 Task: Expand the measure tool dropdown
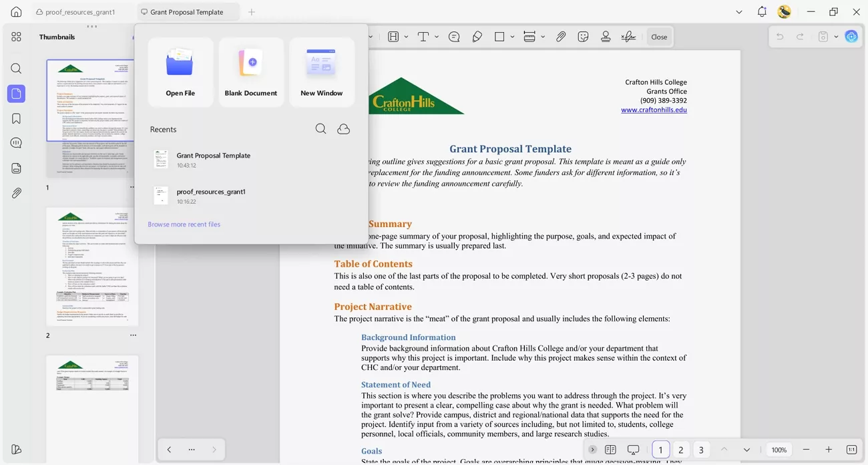pyautogui.click(x=542, y=37)
